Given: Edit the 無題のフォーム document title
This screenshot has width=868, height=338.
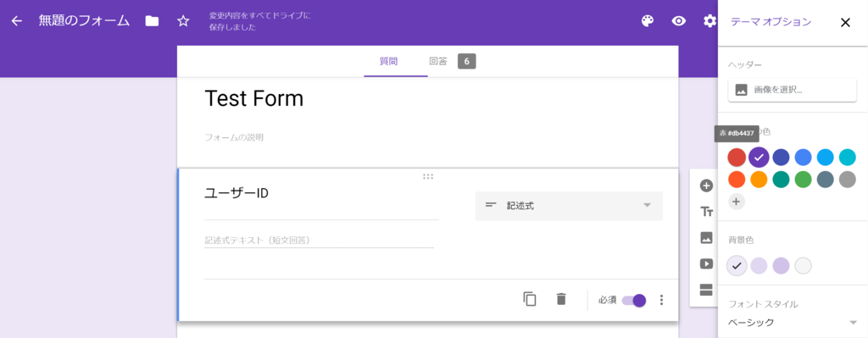Looking at the screenshot, I should [84, 21].
